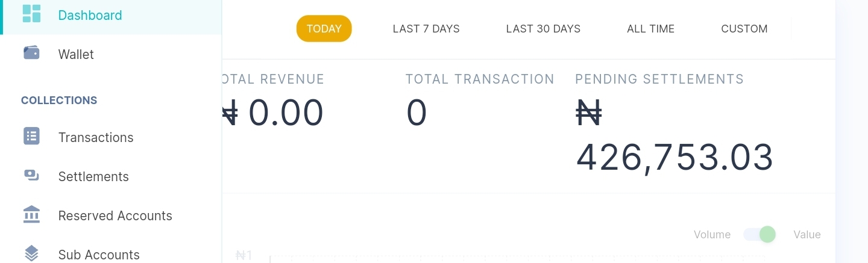Open the Wallet page
868x263 pixels.
(x=76, y=54)
